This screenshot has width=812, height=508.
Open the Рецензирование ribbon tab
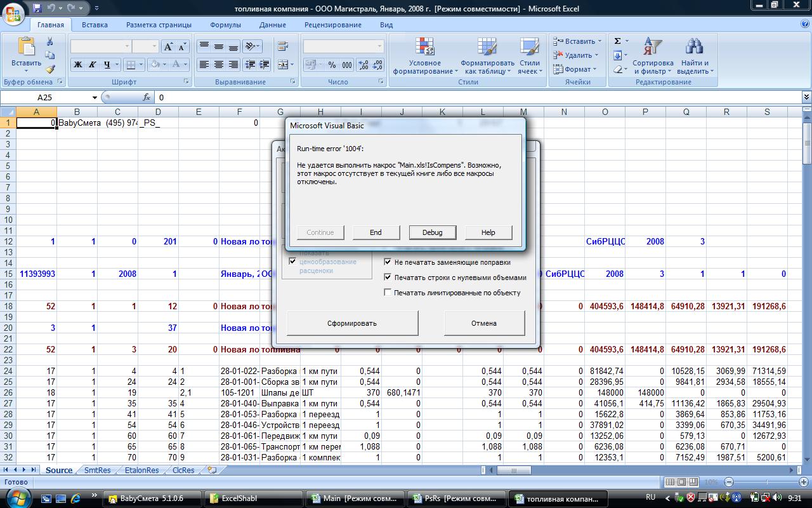click(332, 25)
